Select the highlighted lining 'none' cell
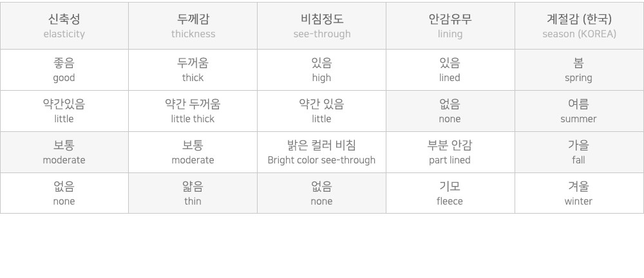 point(450,111)
